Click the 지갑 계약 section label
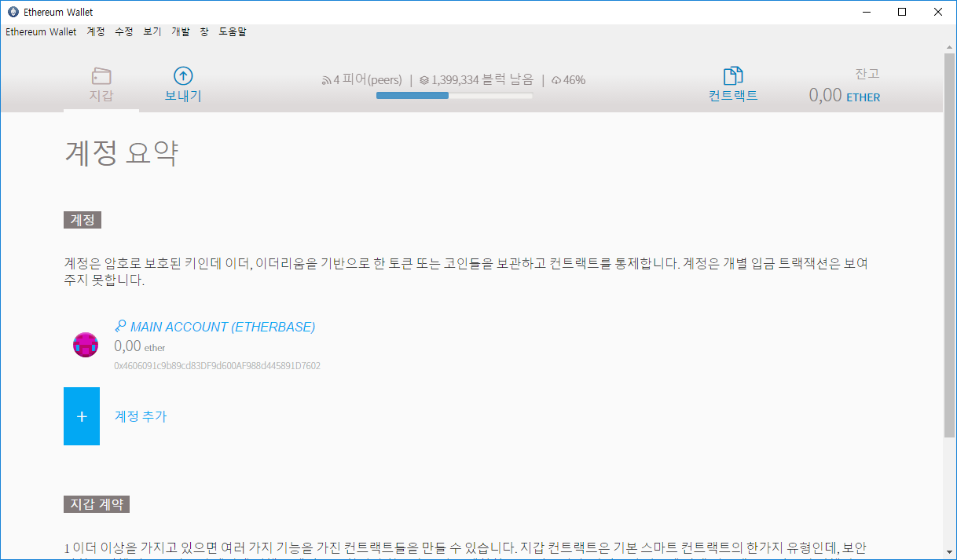 tap(97, 504)
